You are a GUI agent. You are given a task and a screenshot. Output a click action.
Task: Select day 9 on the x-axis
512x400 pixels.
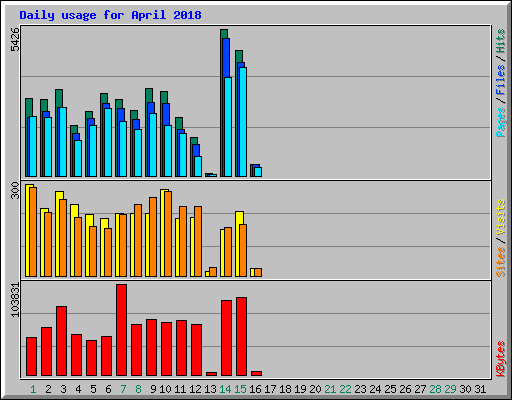click(153, 389)
